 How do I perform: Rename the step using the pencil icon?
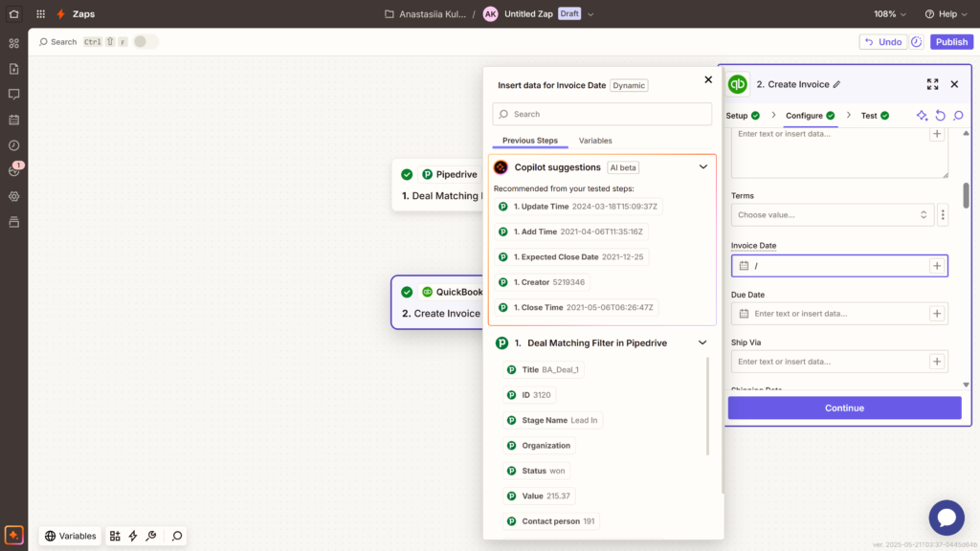tap(836, 84)
